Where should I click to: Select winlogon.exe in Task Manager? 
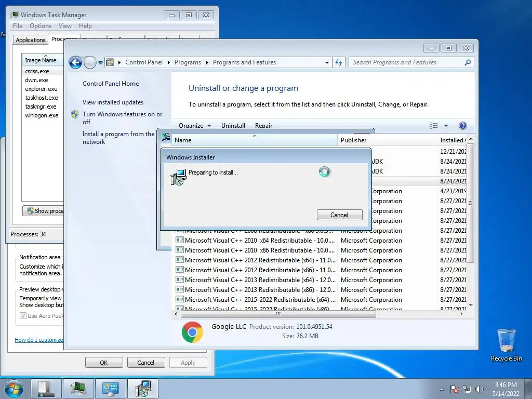[42, 115]
